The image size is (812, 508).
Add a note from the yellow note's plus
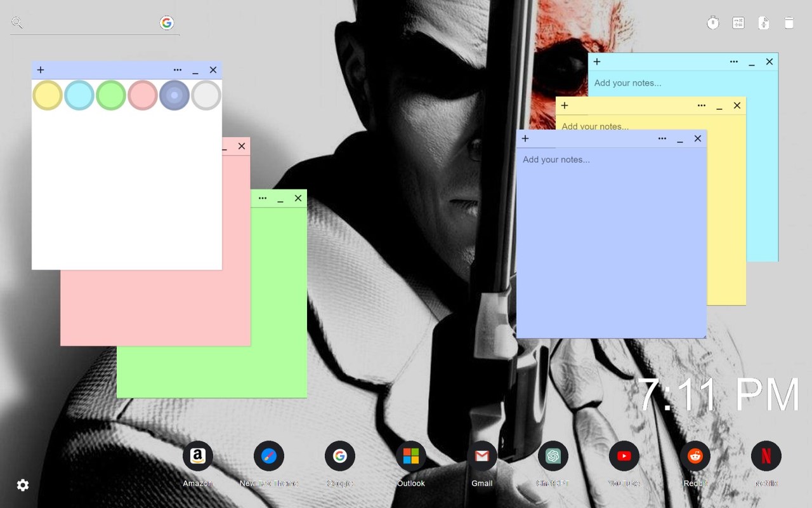pos(565,105)
